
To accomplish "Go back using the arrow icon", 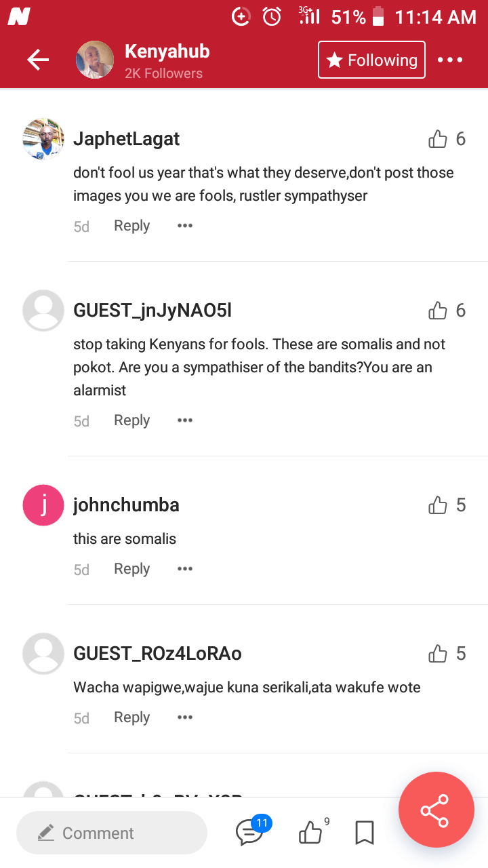I will (x=38, y=60).
